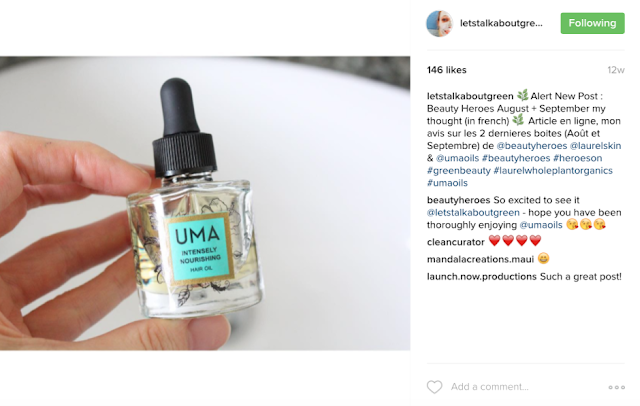View the 146 likes list
The image size is (640, 406).
click(447, 70)
